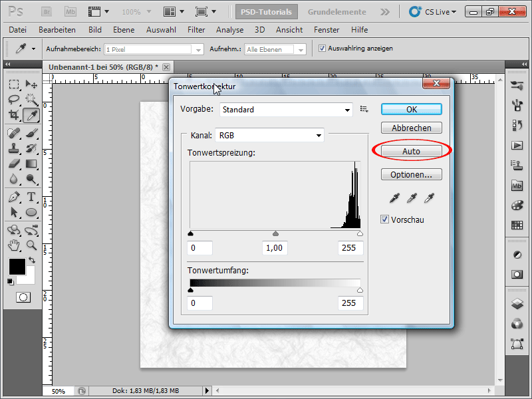Launch Mini Bridge from the application bar
This screenshot has height=399, width=532.
pos(70,12)
